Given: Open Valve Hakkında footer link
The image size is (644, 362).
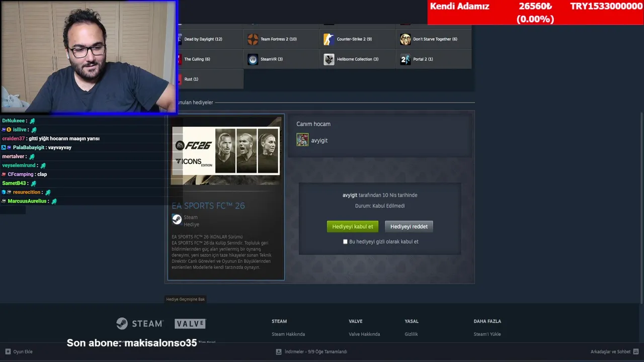Looking at the screenshot, I should pyautogui.click(x=364, y=334).
